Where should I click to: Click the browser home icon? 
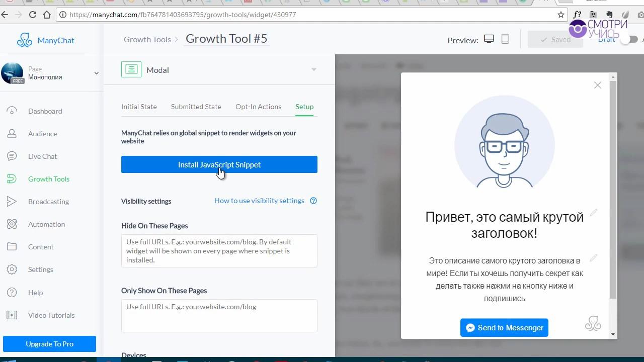(x=47, y=15)
